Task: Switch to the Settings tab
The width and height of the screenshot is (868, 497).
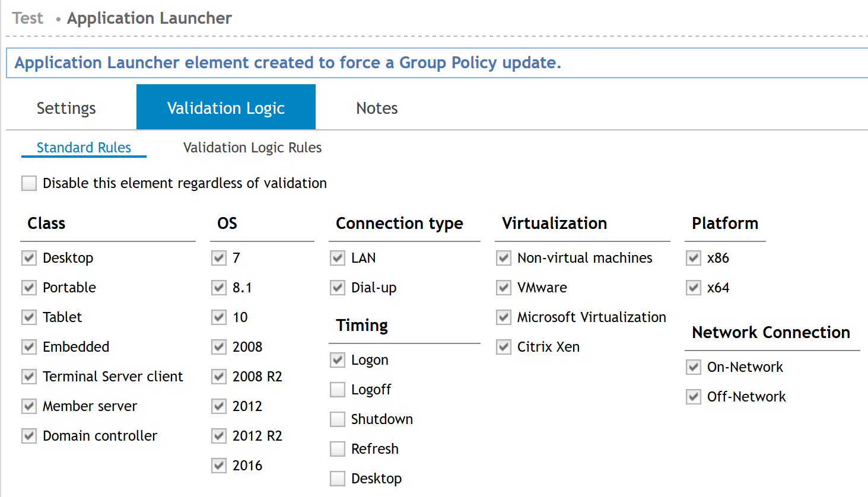Action: [66, 108]
